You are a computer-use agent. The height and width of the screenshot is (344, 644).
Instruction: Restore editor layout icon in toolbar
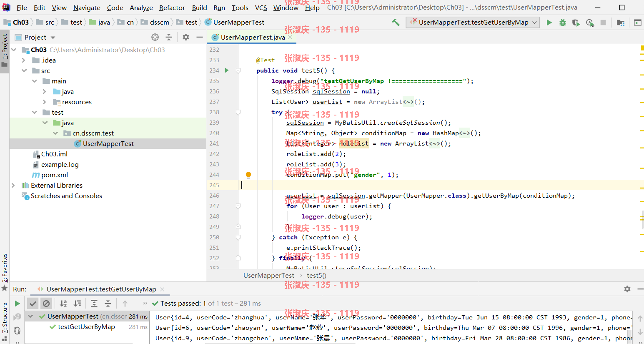point(637,23)
